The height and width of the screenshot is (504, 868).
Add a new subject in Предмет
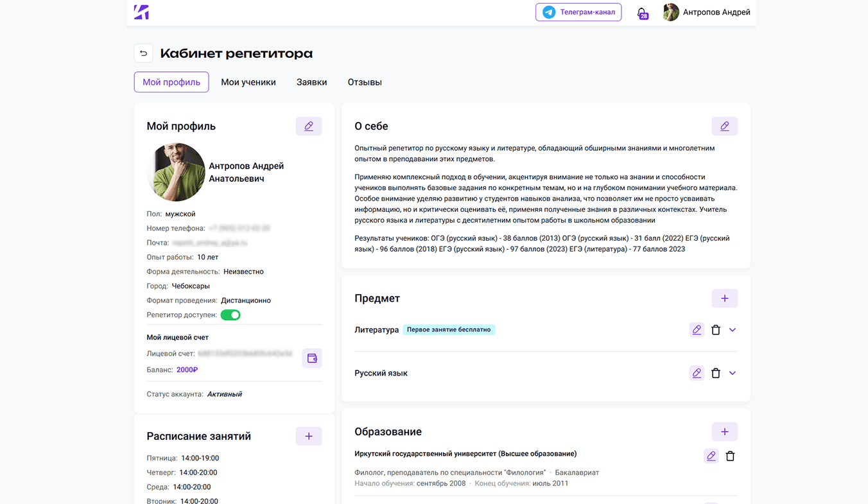tap(724, 299)
